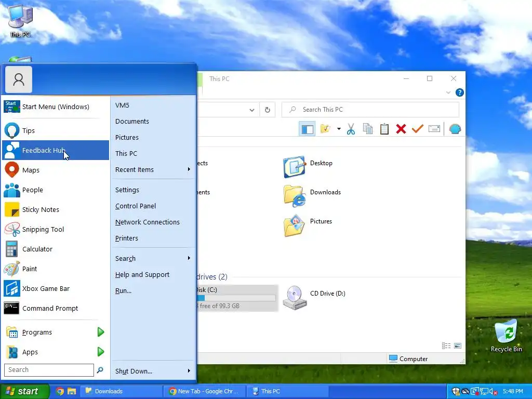Click Run... in start menu
532x399 pixels.
153,291
